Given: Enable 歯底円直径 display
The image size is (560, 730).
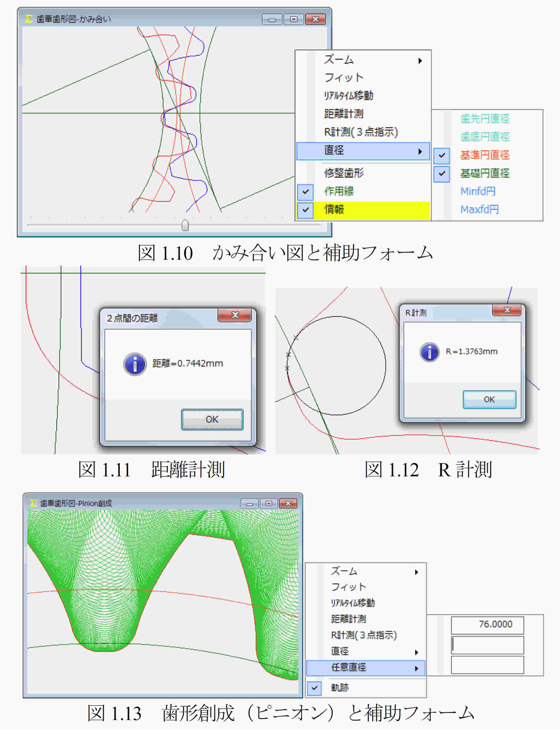Looking at the screenshot, I should pos(485,137).
